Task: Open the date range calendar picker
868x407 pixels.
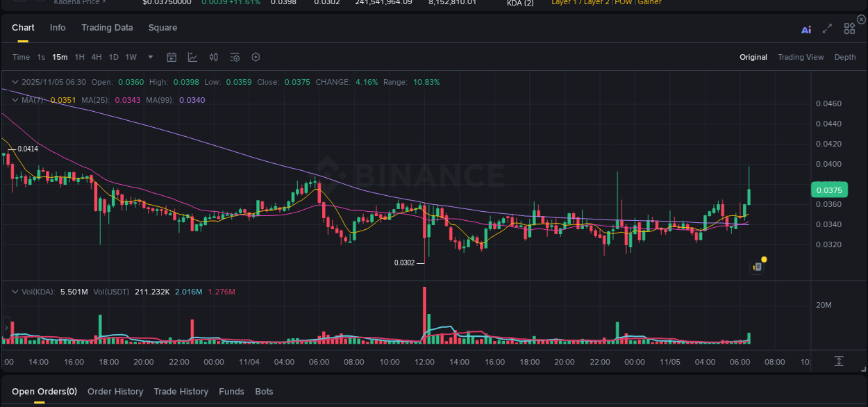Action: [172, 57]
